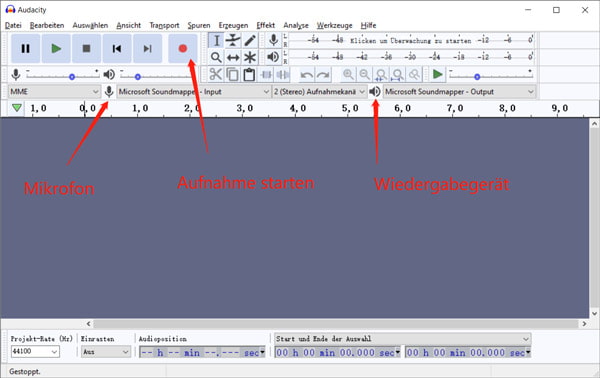Viewport: 600px width, 378px height.
Task: Click the selection end time field
Action: pyautogui.click(x=468, y=352)
